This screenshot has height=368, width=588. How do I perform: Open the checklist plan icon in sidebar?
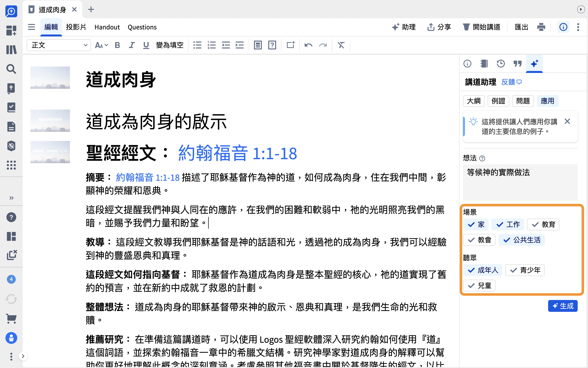click(11, 107)
